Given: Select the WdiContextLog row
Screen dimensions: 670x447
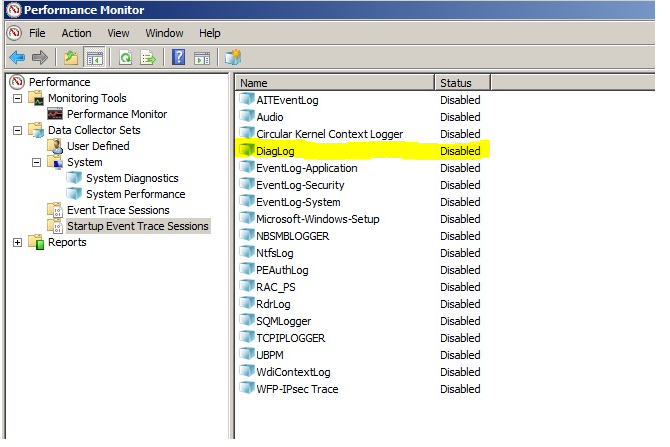Looking at the screenshot, I should pos(363,372).
